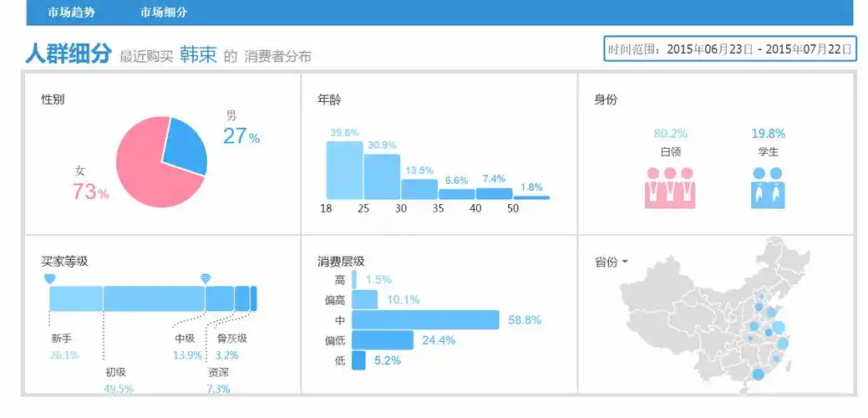The height and width of the screenshot is (418, 868).
Task: Click the 3.2% 骨灰级 value
Action: pyautogui.click(x=227, y=355)
